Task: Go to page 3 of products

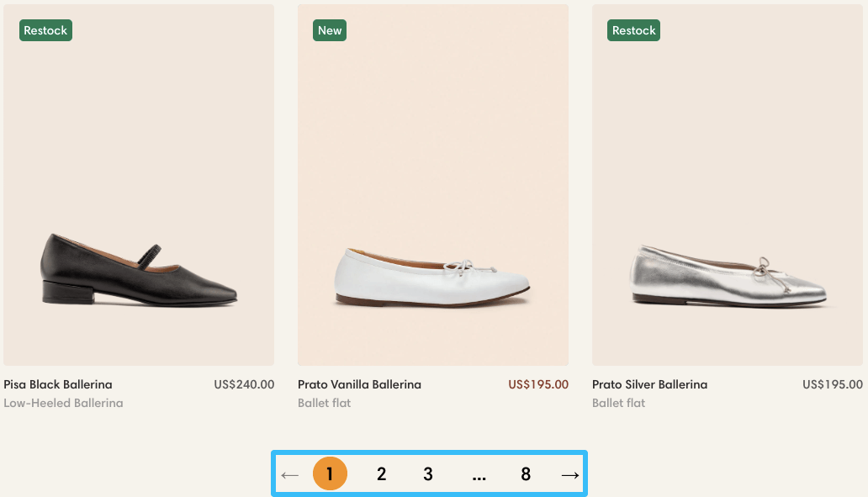Action: [428, 473]
